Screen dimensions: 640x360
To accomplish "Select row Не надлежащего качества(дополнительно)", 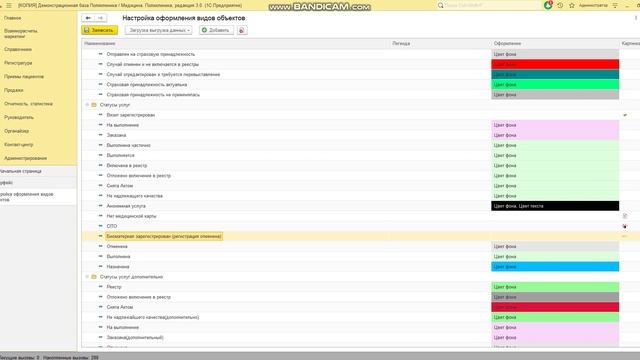I will click(153, 317).
